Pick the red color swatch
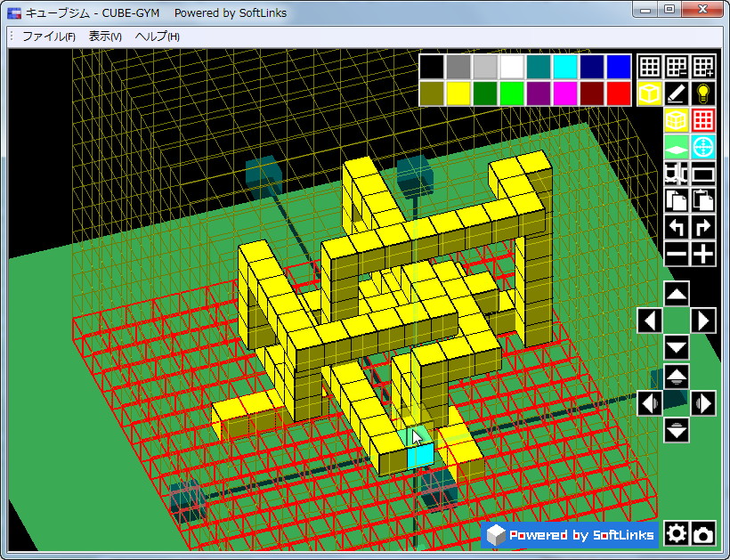Image resolution: width=730 pixels, height=560 pixels. (x=618, y=93)
